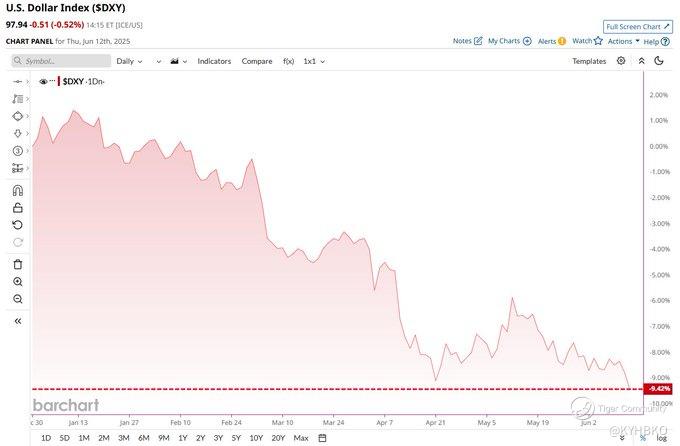Open the Indicators menu
680x446 pixels.
click(x=214, y=61)
